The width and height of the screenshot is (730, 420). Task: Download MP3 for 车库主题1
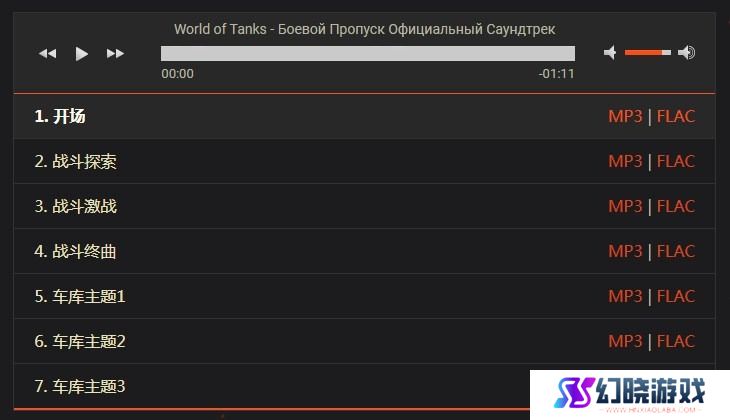[x=625, y=296]
